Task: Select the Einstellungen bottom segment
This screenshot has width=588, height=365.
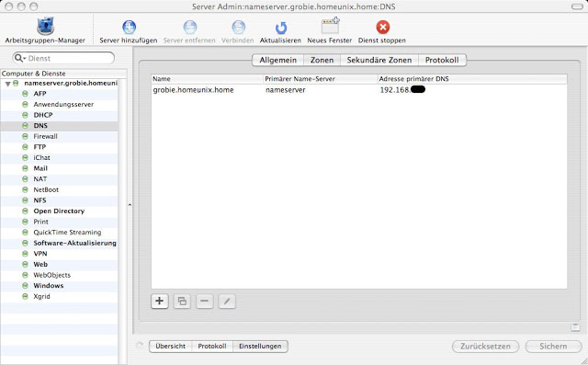Action: pyautogui.click(x=260, y=347)
